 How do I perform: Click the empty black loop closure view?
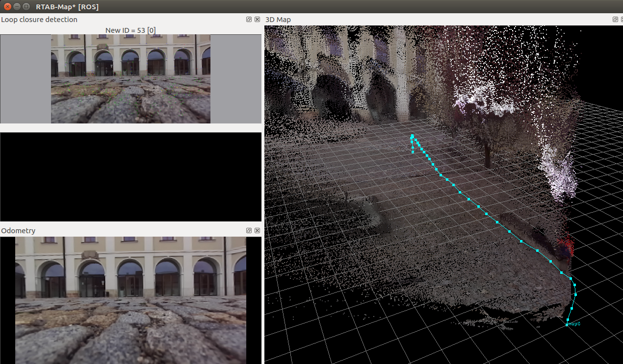tap(130, 176)
